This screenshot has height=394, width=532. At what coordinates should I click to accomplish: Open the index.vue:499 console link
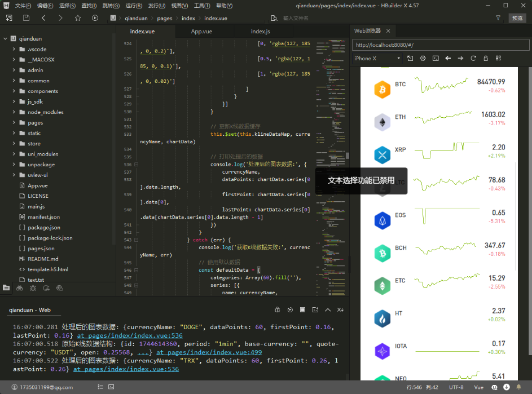(209, 352)
